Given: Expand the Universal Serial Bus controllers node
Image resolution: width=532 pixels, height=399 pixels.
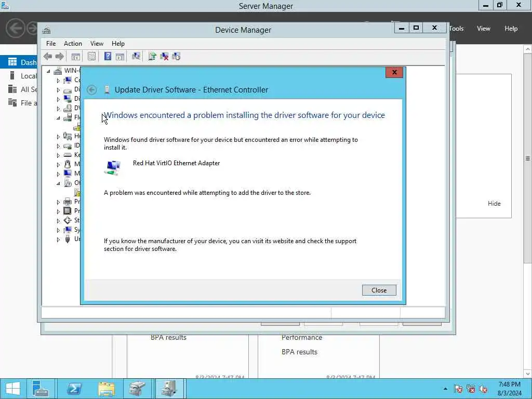Looking at the screenshot, I should pos(58,240).
